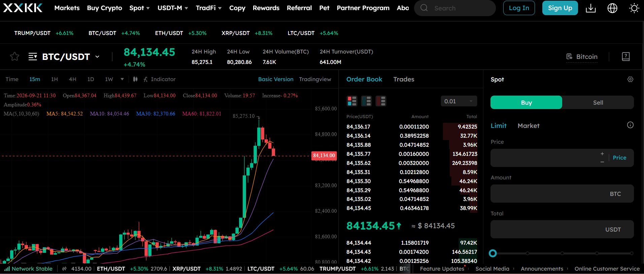Switch to the Buy side
The width and height of the screenshot is (644, 274).
(x=526, y=102)
